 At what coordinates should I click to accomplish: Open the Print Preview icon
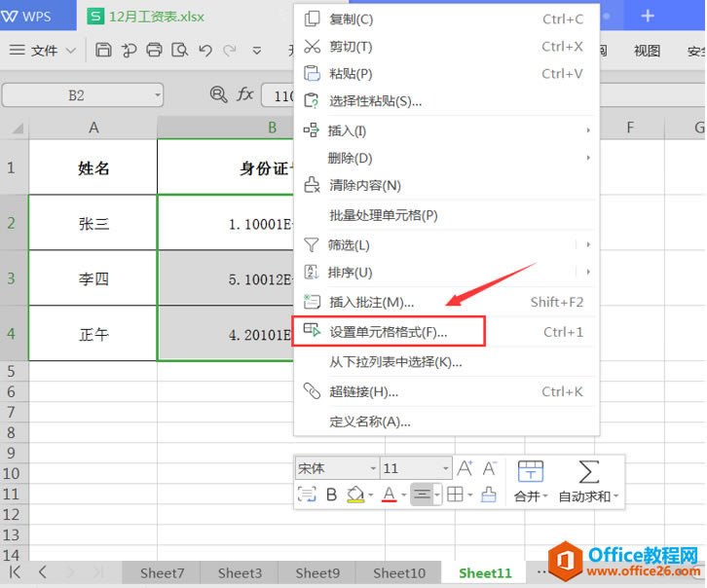coord(179,50)
